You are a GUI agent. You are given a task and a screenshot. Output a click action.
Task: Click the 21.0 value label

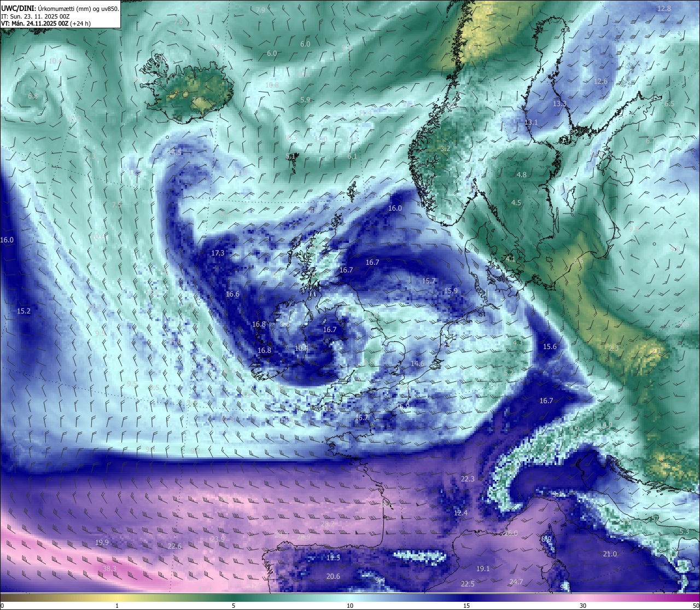(610, 554)
